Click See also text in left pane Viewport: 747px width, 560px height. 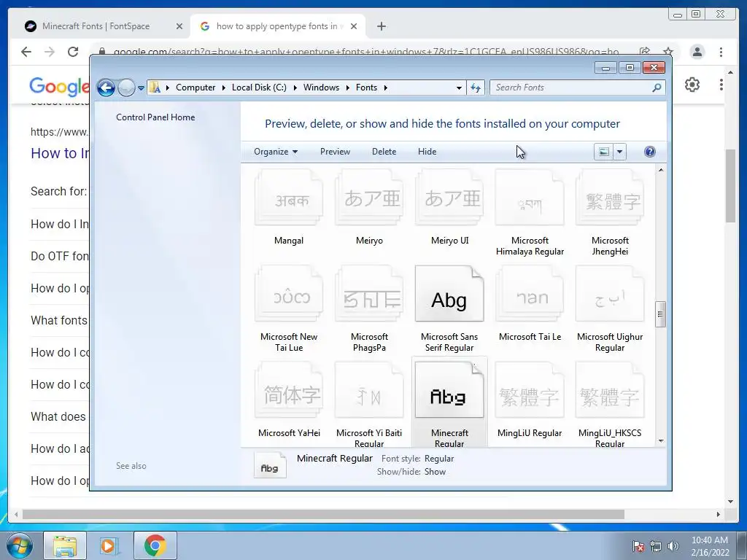131,466
